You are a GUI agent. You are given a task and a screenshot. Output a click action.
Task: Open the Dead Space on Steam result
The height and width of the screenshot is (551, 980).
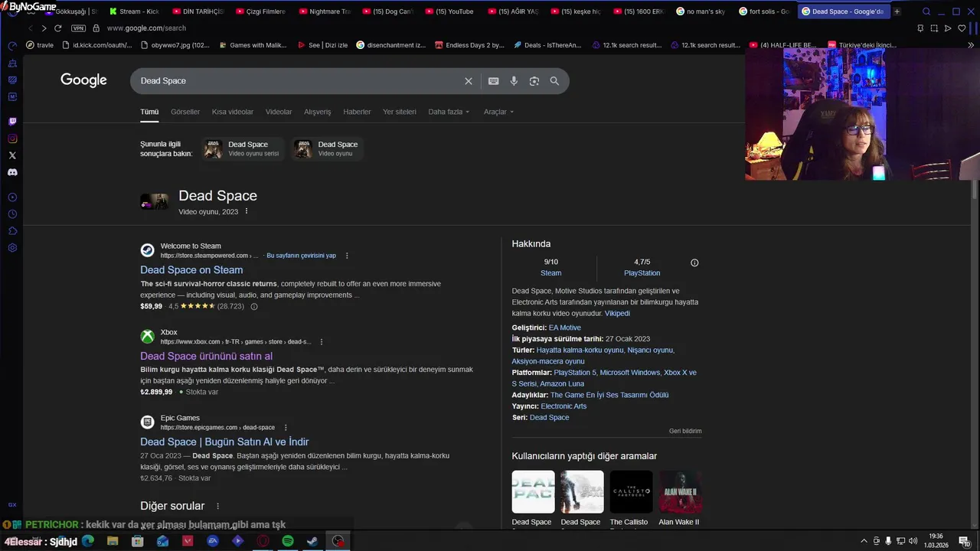(x=191, y=269)
